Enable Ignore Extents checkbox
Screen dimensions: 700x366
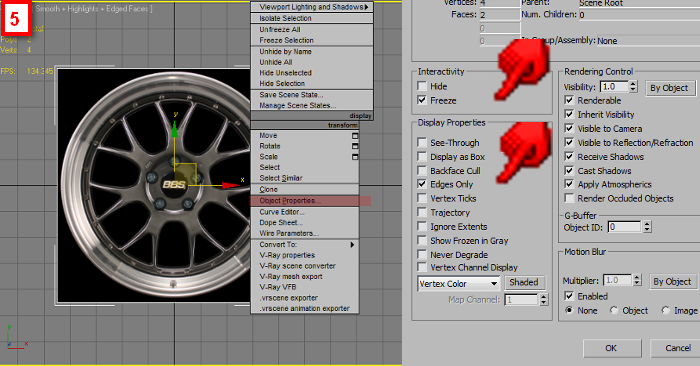[x=422, y=226]
